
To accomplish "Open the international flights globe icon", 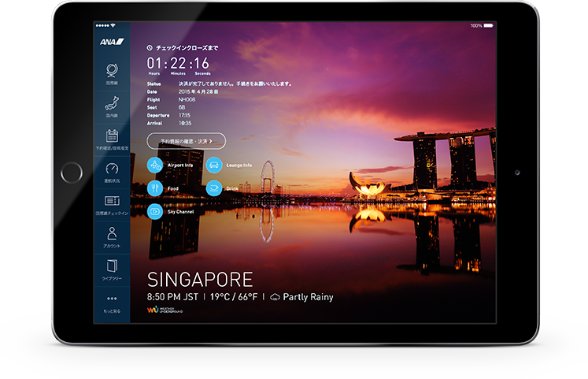I will 112,69.
